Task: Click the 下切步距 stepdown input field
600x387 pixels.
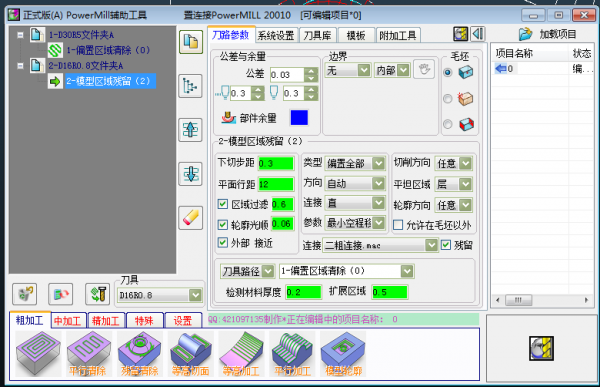Action: 276,163
